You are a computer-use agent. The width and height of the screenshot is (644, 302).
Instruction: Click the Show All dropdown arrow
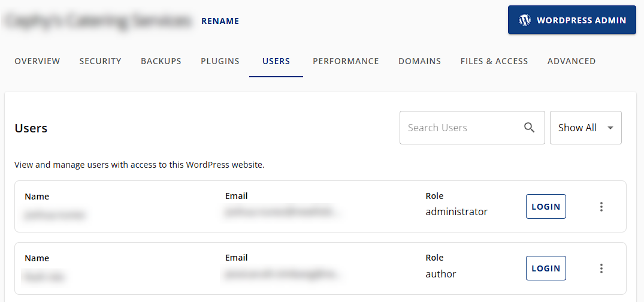tap(610, 128)
